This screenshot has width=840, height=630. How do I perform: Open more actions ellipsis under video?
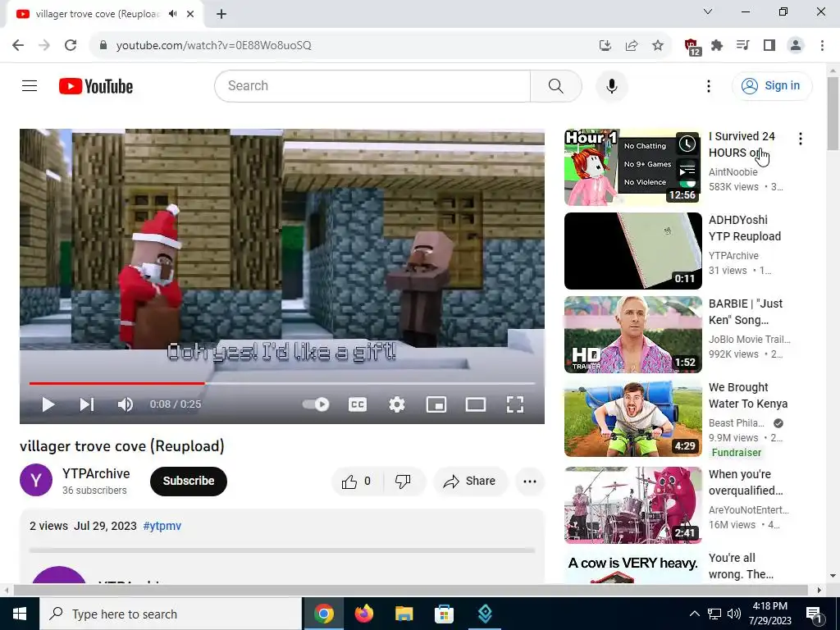point(530,481)
